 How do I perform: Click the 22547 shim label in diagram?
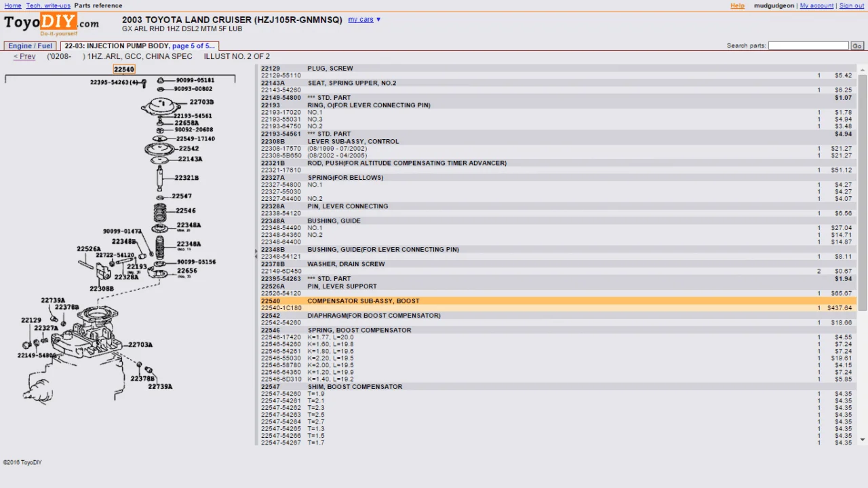[x=182, y=196]
